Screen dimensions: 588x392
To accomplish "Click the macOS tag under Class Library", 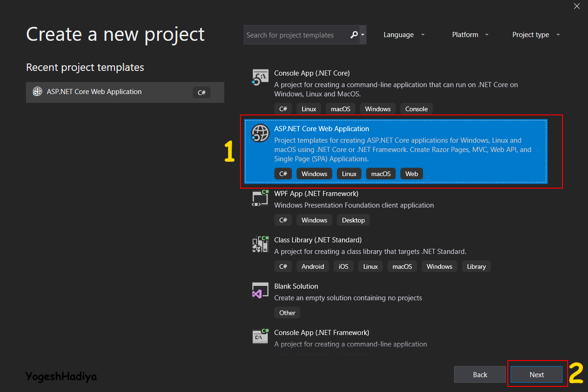I will (x=402, y=266).
